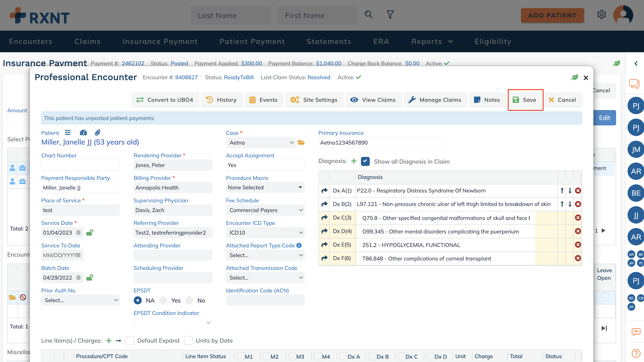This screenshot has width=644, height=362.
Task: Add a new line item charge
Action: pos(109,340)
